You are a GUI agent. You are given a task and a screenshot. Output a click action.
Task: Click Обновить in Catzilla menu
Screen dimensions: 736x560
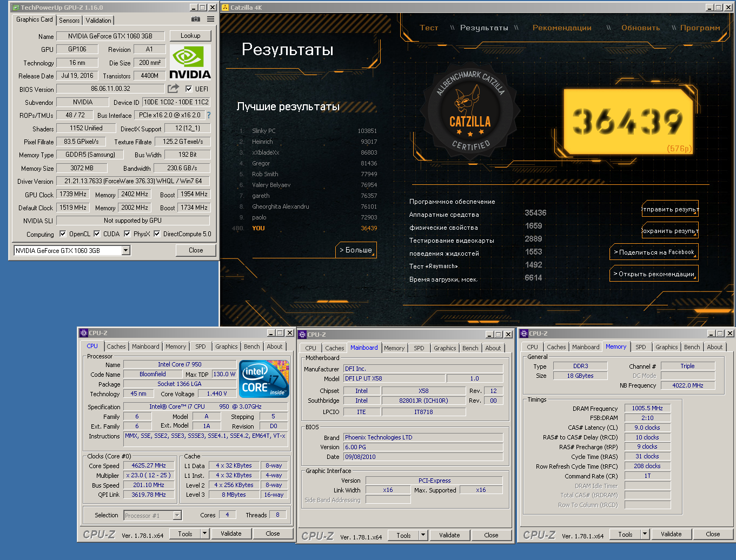click(640, 28)
